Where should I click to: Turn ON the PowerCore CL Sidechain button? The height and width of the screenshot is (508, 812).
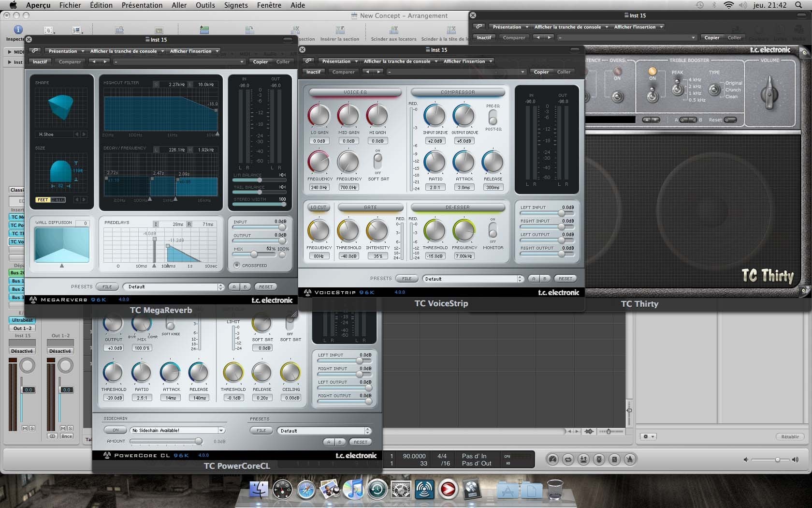tap(116, 430)
